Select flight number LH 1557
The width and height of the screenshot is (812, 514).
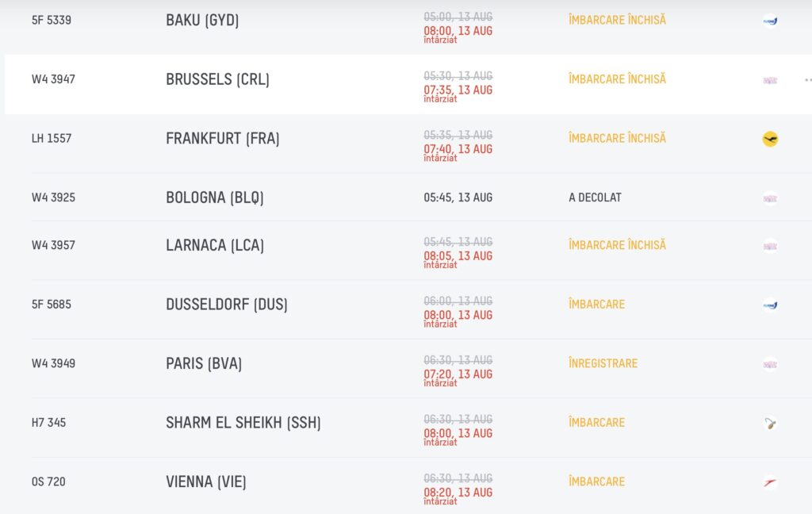point(52,138)
